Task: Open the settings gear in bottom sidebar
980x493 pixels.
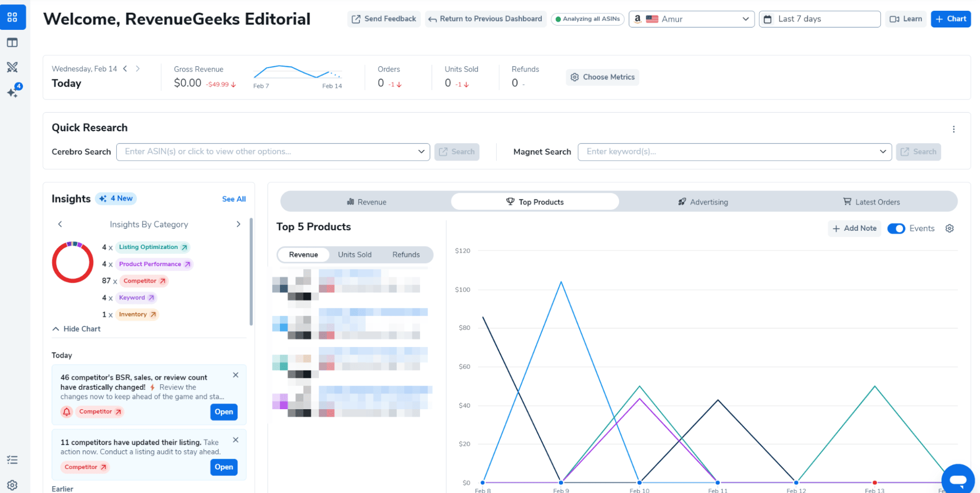Action: [13, 485]
